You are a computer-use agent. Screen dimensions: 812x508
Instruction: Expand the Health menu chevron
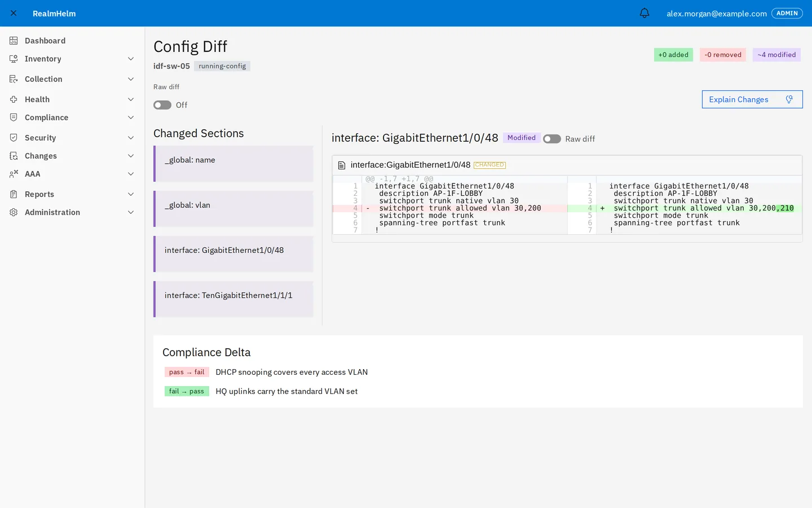click(131, 99)
